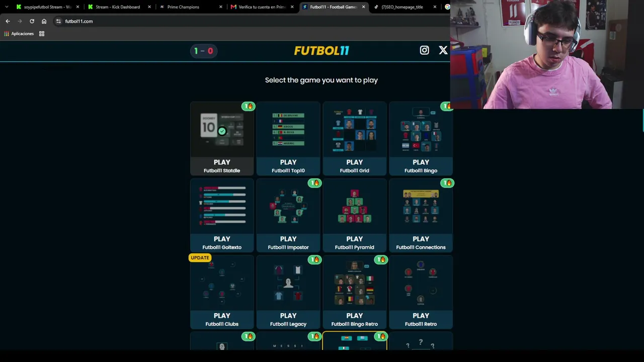
Task: Close the (7)SEO_homepage_title tab
Action: (x=435, y=7)
